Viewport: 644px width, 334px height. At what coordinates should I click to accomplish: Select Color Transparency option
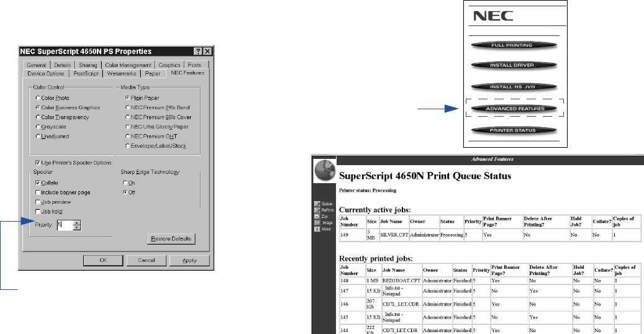coord(38,117)
